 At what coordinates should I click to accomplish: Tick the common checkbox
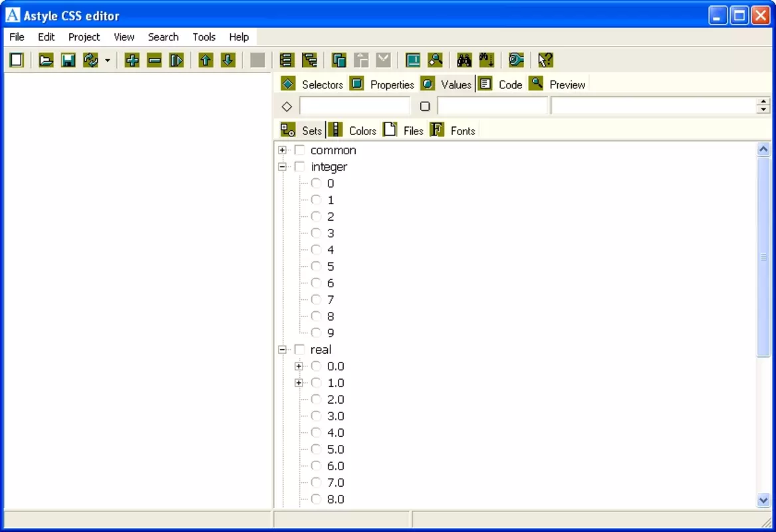[299, 150]
